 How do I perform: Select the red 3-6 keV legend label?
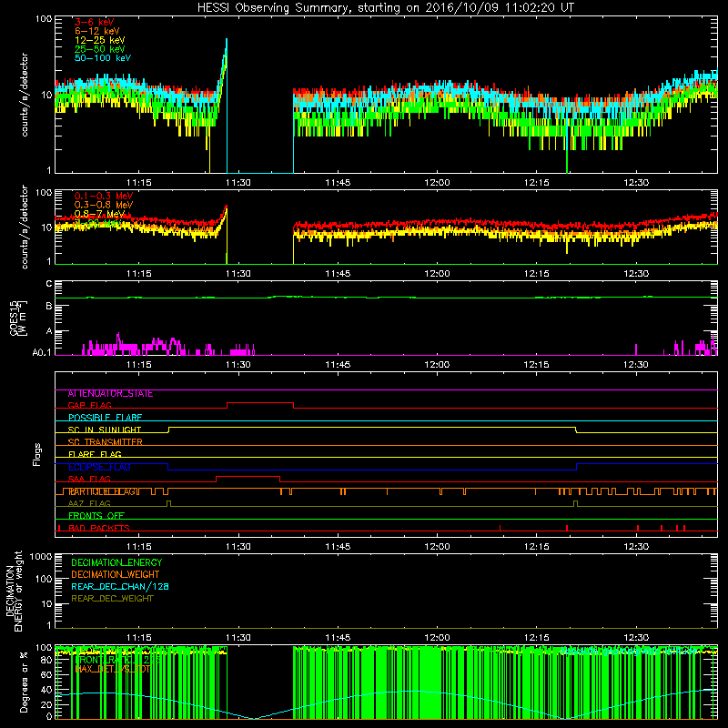coord(95,22)
